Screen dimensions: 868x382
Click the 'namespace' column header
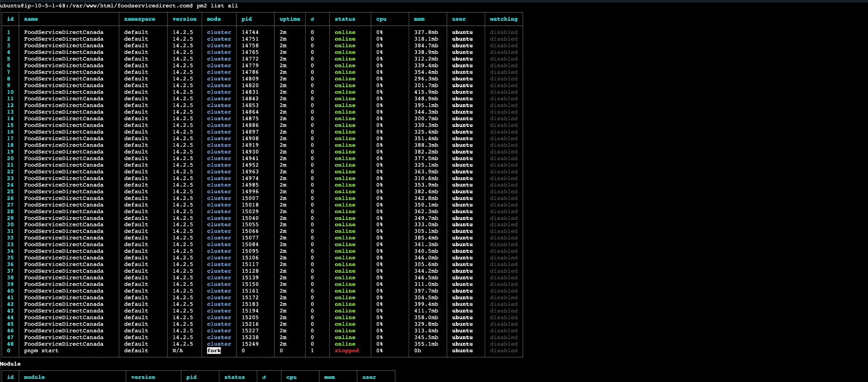139,19
